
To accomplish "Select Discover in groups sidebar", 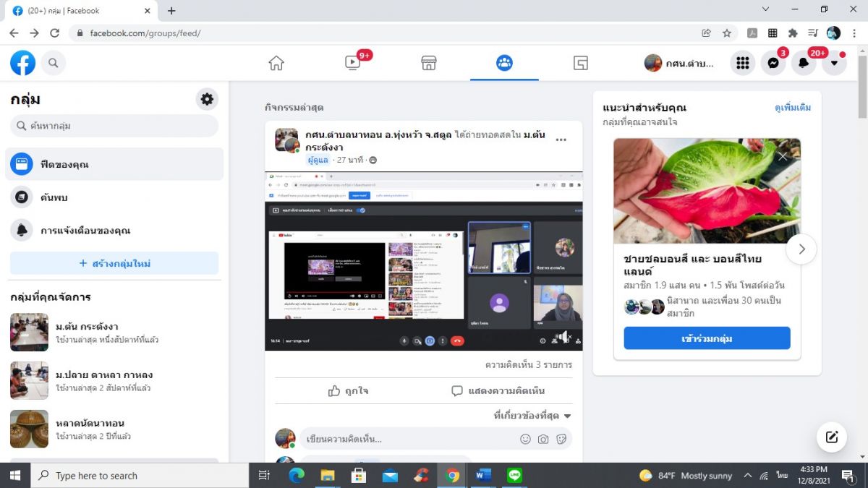I will [x=54, y=197].
